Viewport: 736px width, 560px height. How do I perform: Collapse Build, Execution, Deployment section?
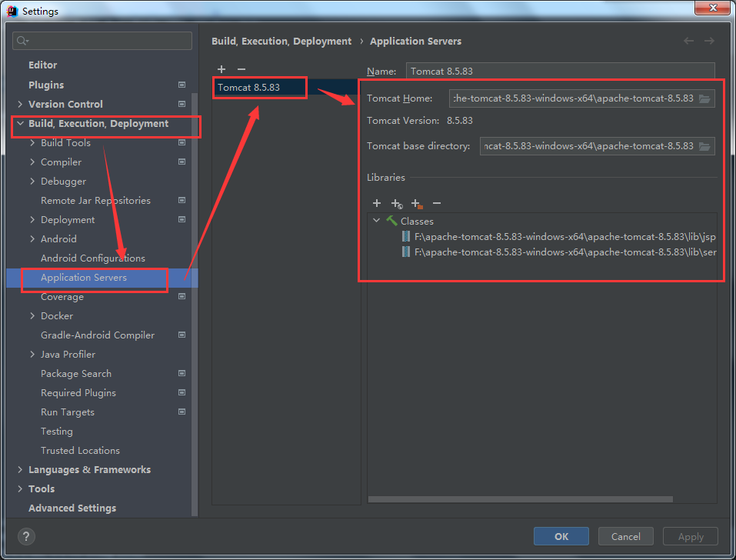[x=20, y=123]
